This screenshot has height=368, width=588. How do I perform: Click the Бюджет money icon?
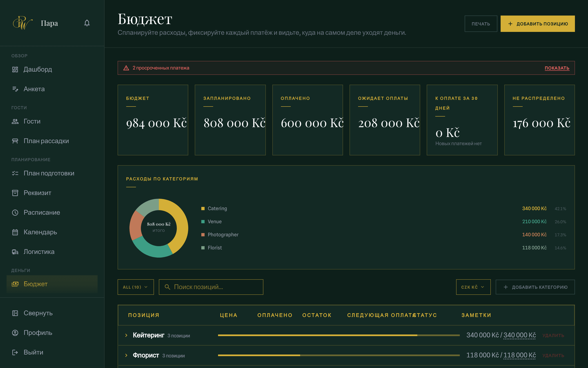coord(15,284)
